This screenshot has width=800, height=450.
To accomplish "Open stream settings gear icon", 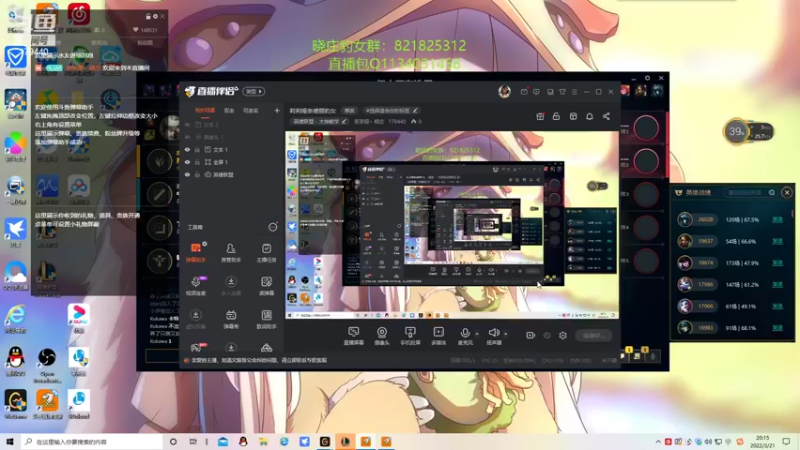I will [x=563, y=335].
